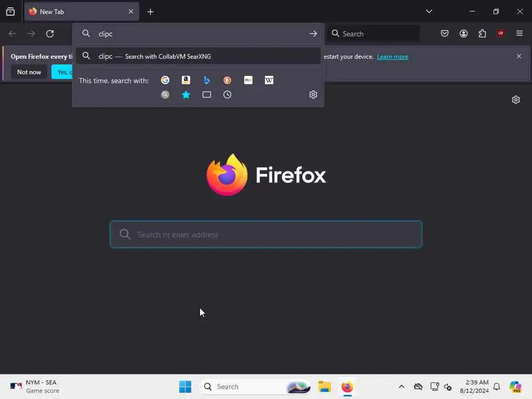Open the uBlock Origin extension icon

coord(501,33)
